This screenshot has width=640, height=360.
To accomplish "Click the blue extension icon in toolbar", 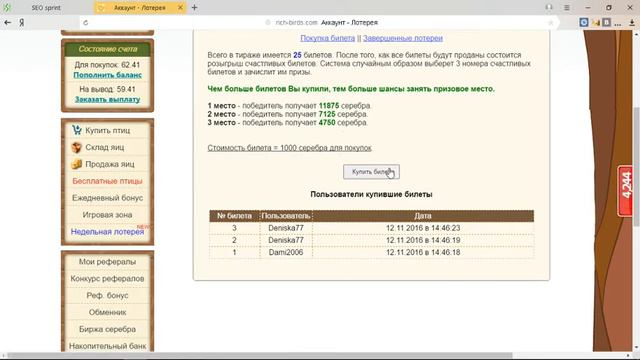I will coord(584,23).
